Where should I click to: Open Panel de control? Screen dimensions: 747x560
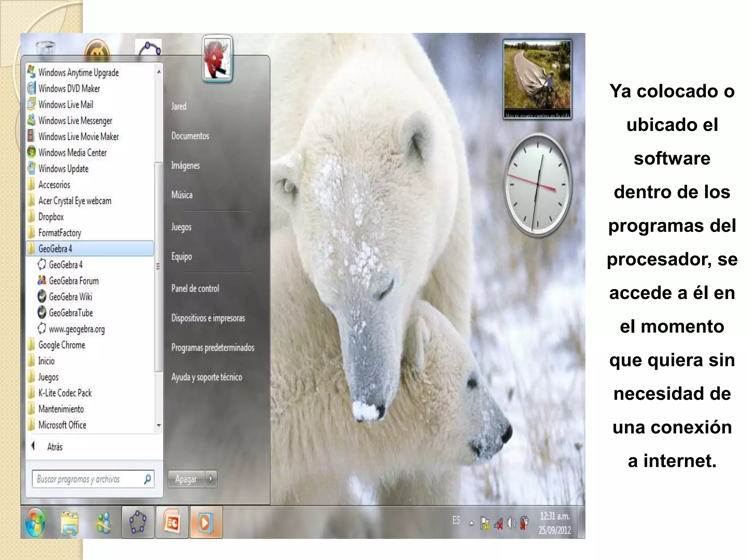coord(195,288)
